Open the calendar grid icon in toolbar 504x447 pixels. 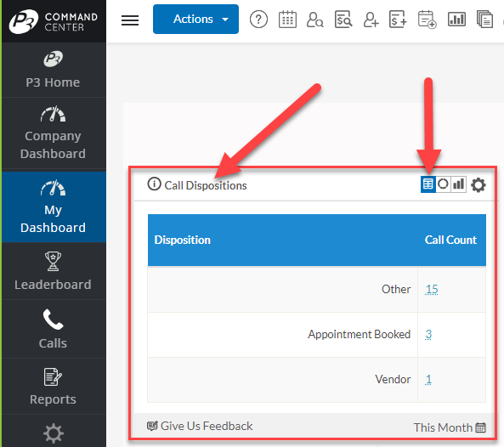[x=287, y=20]
